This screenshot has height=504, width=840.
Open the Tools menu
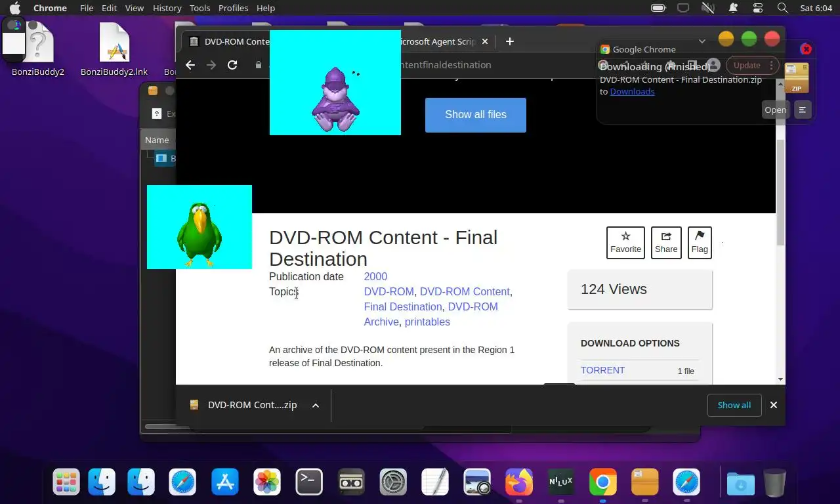(x=199, y=8)
